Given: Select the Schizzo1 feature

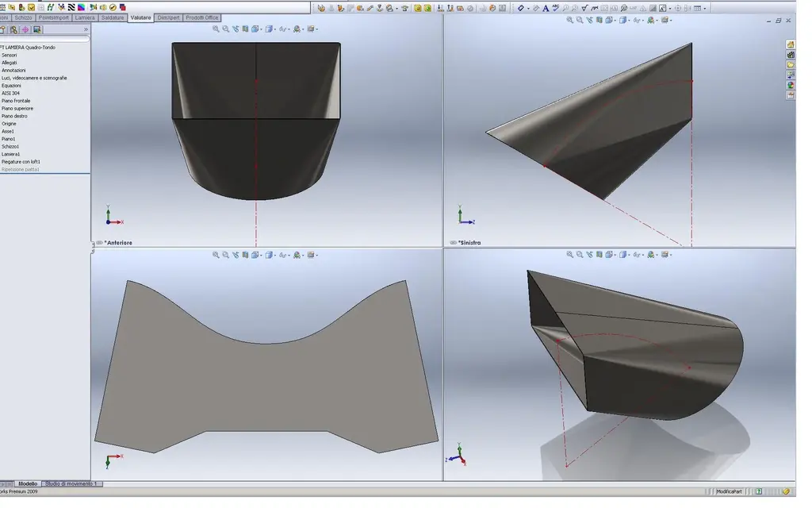Looking at the screenshot, I should (x=10, y=147).
